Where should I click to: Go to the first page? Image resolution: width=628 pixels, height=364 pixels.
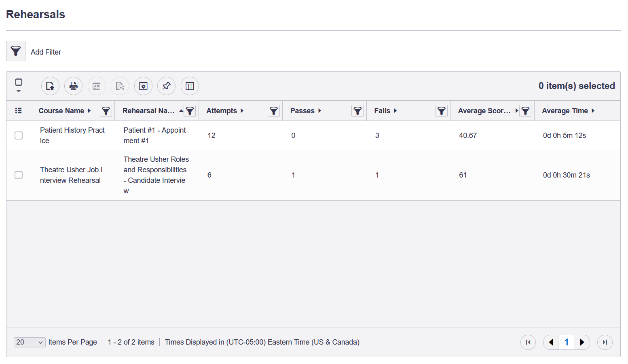(x=528, y=342)
